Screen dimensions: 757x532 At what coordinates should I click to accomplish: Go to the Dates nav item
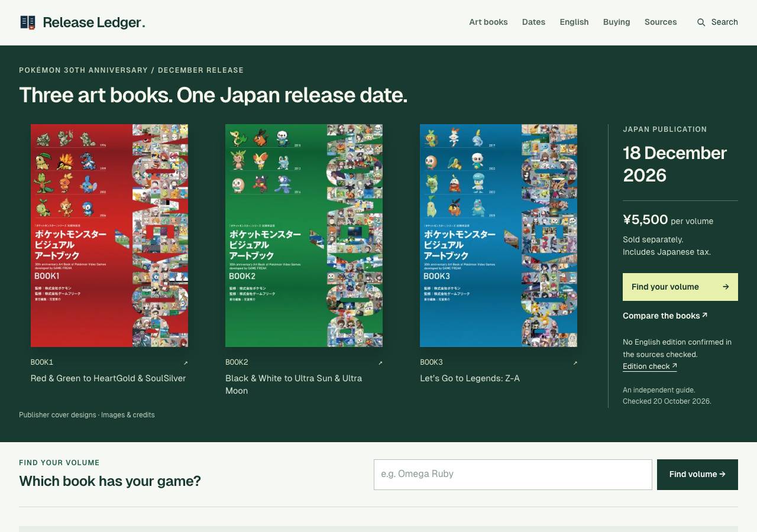[533, 22]
